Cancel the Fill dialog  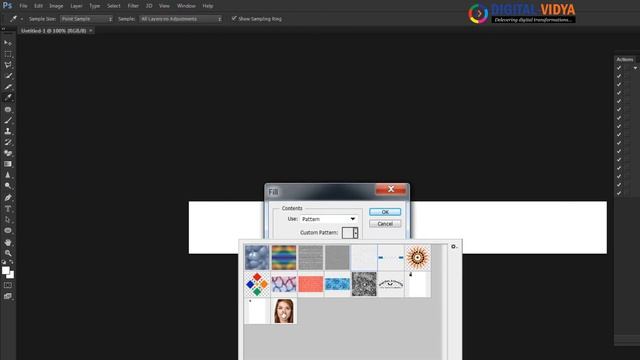tap(385, 224)
